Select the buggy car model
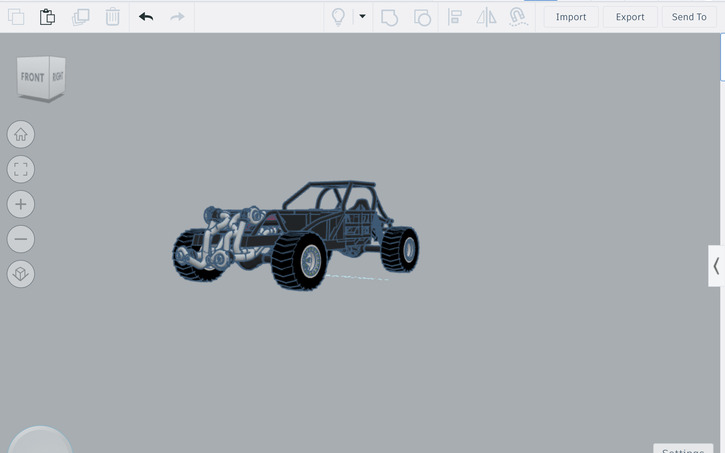Viewport: 725px width, 453px height. tap(296, 236)
